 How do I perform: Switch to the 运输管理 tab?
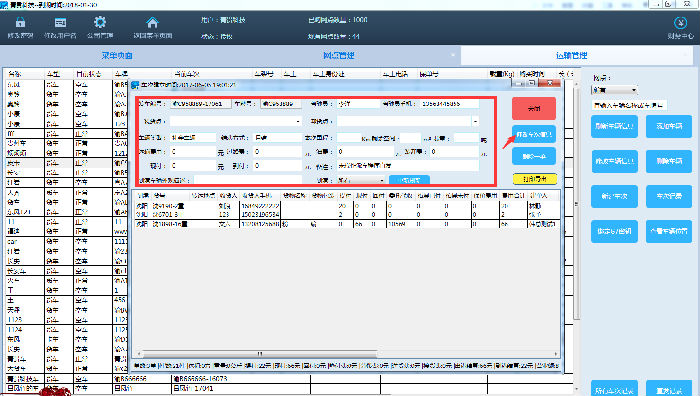[x=571, y=55]
